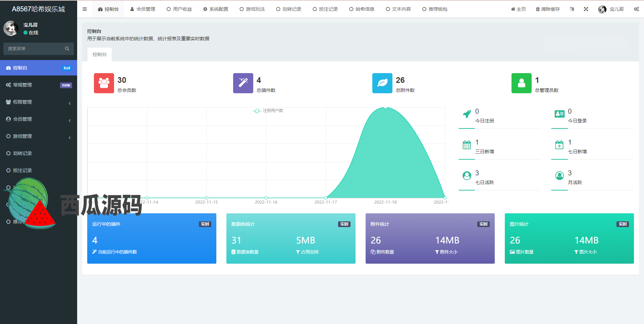Click the 14MB value in 图片统计

tap(587, 240)
